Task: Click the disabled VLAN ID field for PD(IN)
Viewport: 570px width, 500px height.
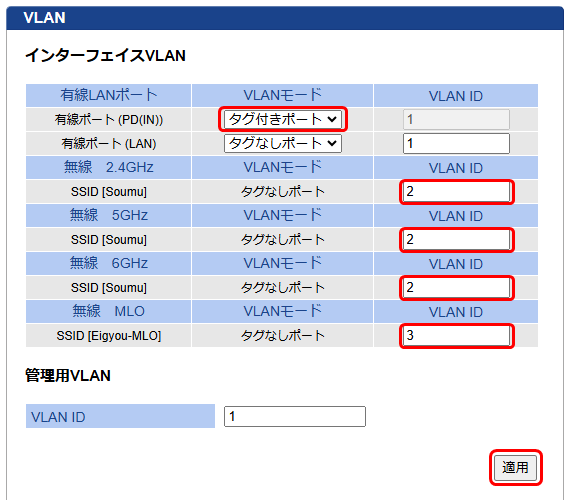Action: (x=456, y=119)
